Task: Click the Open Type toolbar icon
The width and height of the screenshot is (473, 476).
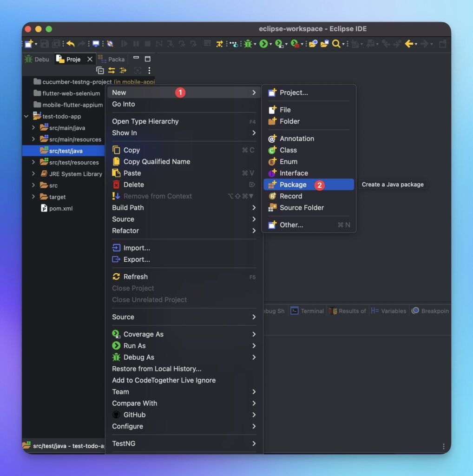Action: (313, 44)
